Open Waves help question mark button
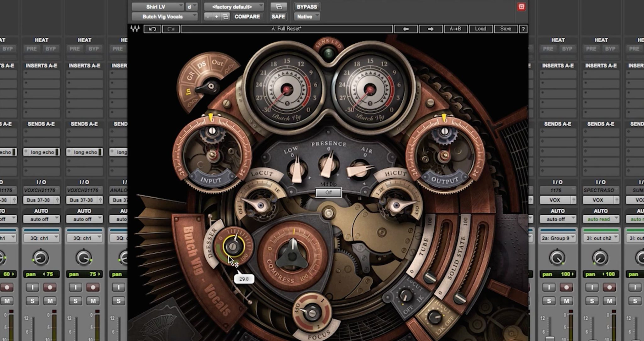The height and width of the screenshot is (341, 644). [523, 29]
